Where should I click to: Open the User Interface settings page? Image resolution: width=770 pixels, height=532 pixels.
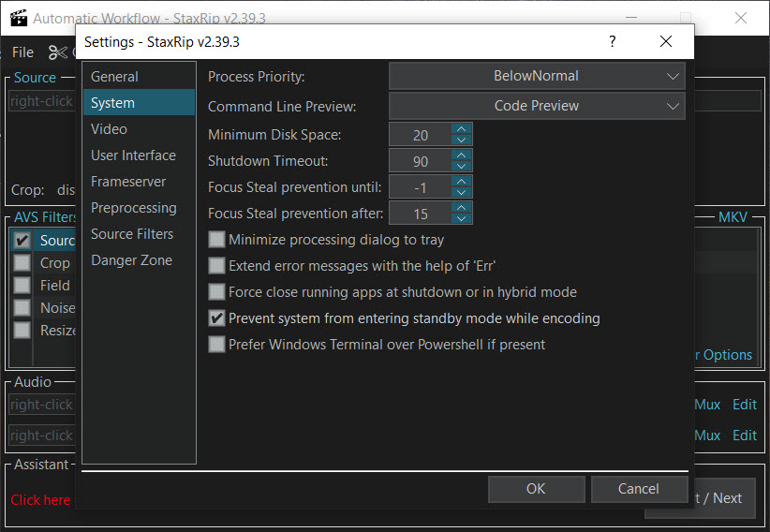(139, 155)
